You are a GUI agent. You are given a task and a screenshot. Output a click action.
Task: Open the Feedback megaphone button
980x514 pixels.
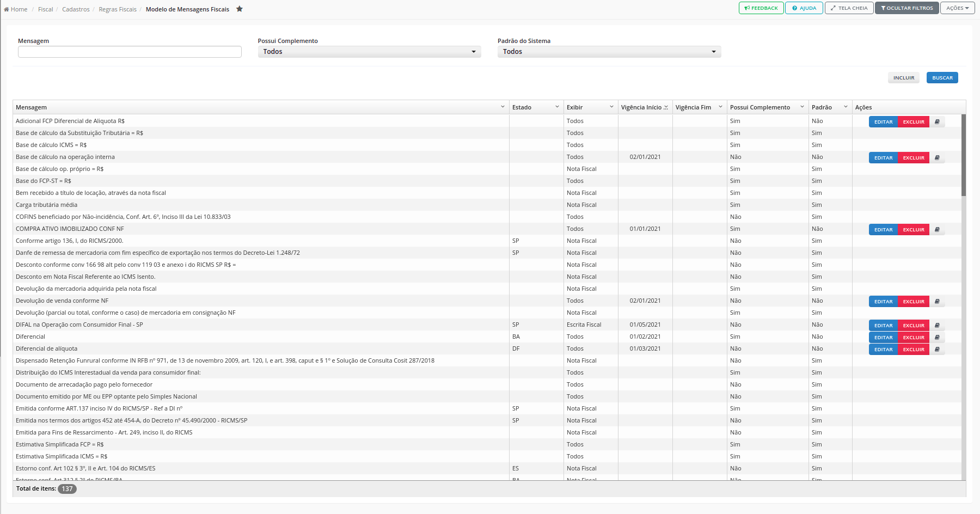coord(761,8)
